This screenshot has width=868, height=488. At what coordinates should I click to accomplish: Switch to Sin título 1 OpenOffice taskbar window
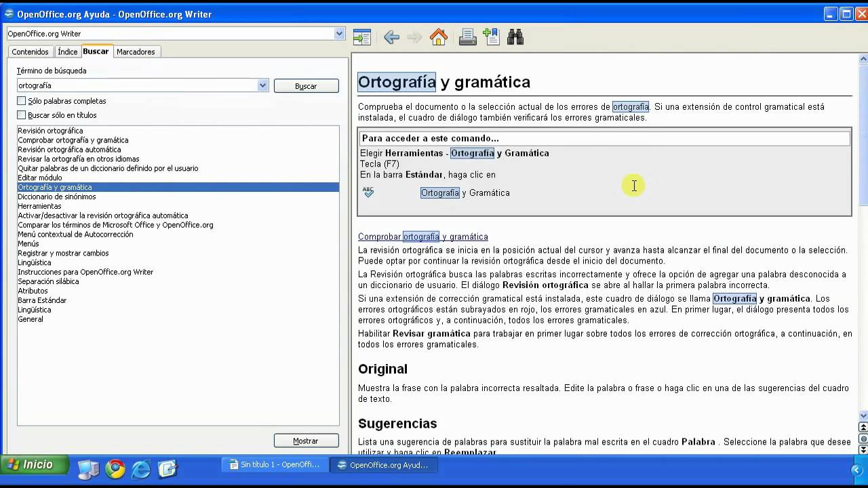pos(275,465)
